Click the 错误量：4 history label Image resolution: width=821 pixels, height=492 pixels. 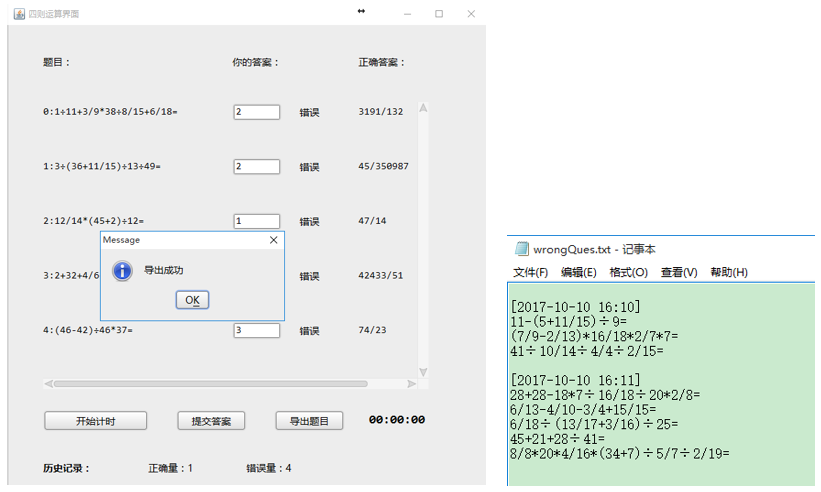coord(269,468)
